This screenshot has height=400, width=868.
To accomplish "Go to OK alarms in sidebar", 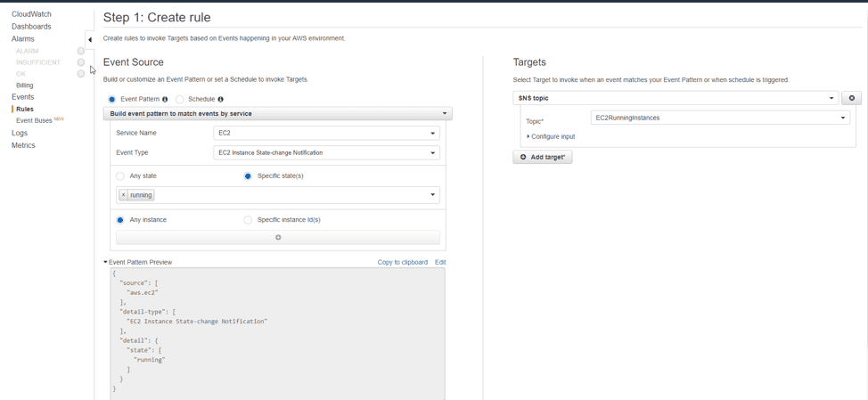I will tap(21, 74).
